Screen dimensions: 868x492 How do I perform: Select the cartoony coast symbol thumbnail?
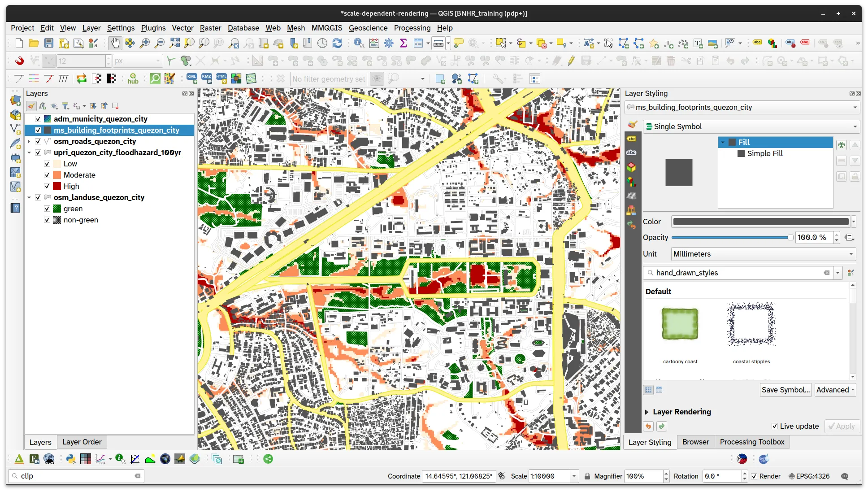click(x=680, y=324)
